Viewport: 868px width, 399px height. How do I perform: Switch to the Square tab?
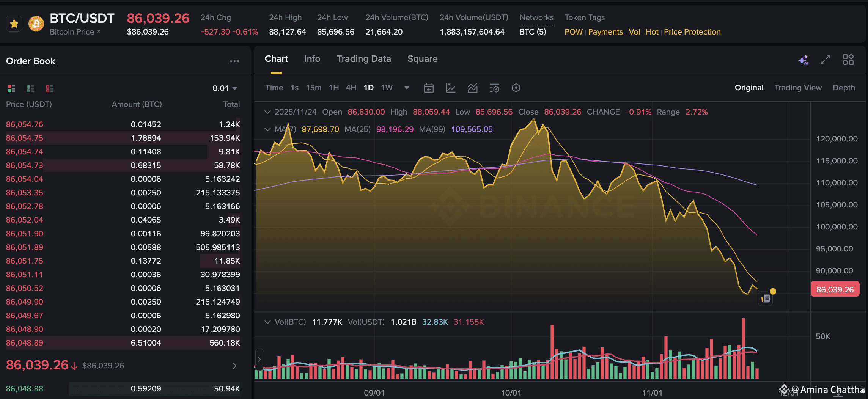point(422,59)
